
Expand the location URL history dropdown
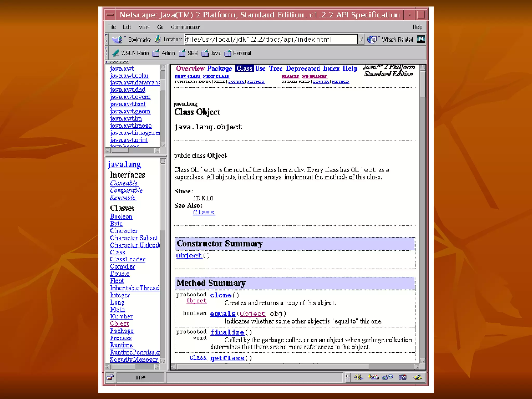click(x=361, y=39)
